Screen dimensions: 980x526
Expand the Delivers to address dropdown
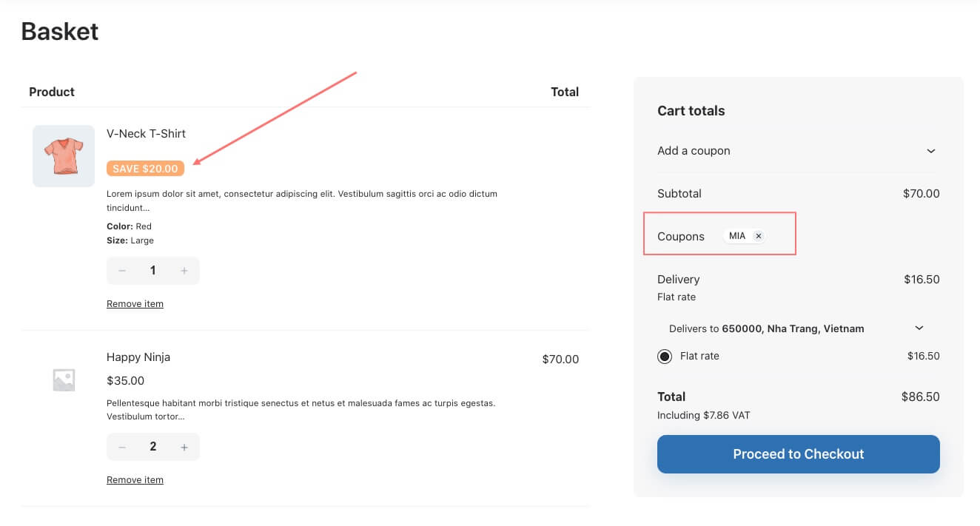coord(919,328)
